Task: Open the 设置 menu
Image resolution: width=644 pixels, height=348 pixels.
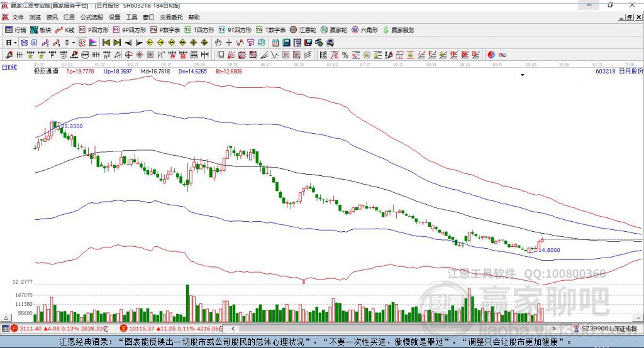Action: point(114,17)
